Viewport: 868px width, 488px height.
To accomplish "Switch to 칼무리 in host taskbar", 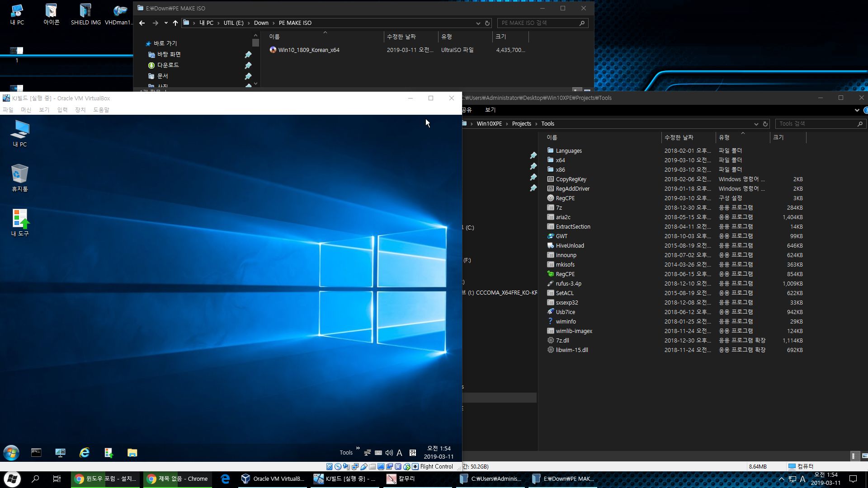I will [418, 479].
